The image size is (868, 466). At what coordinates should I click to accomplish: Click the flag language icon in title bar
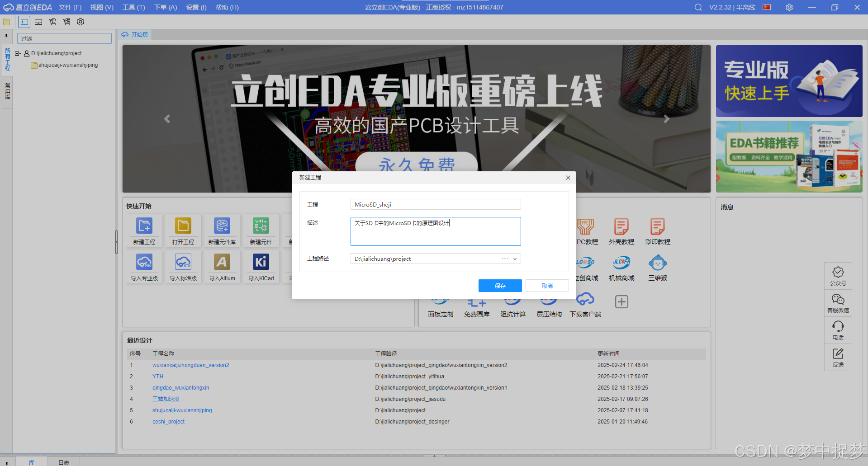tap(767, 7)
